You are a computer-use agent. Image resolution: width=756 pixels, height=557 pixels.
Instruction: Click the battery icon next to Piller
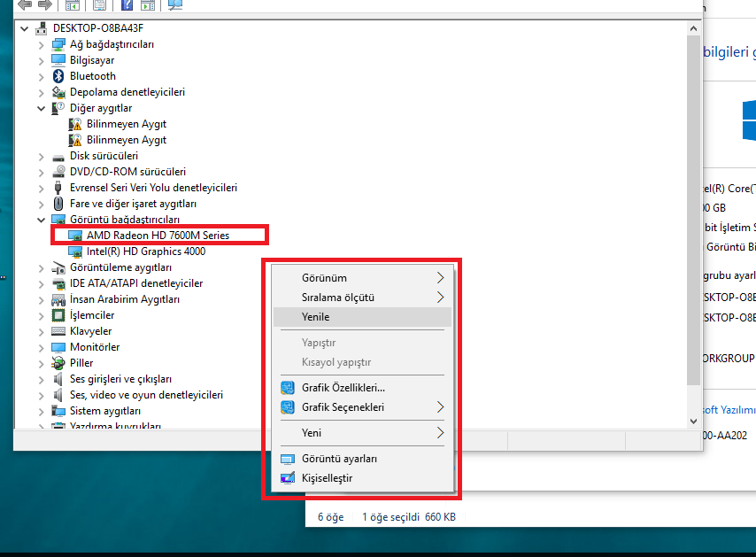58,363
